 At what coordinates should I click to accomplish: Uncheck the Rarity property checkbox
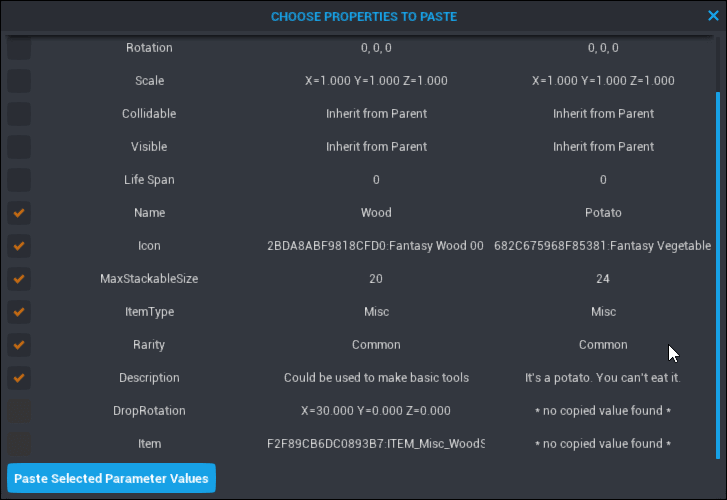tap(19, 345)
